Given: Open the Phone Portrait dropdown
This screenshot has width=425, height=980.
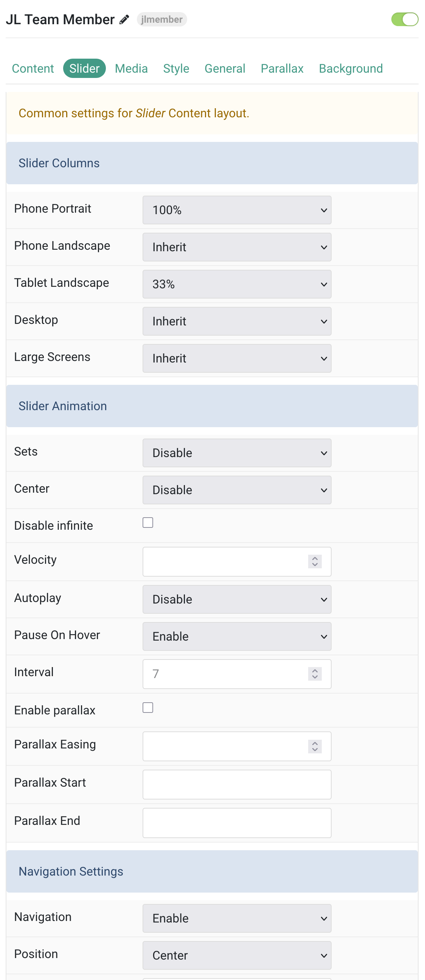Looking at the screenshot, I should (237, 210).
